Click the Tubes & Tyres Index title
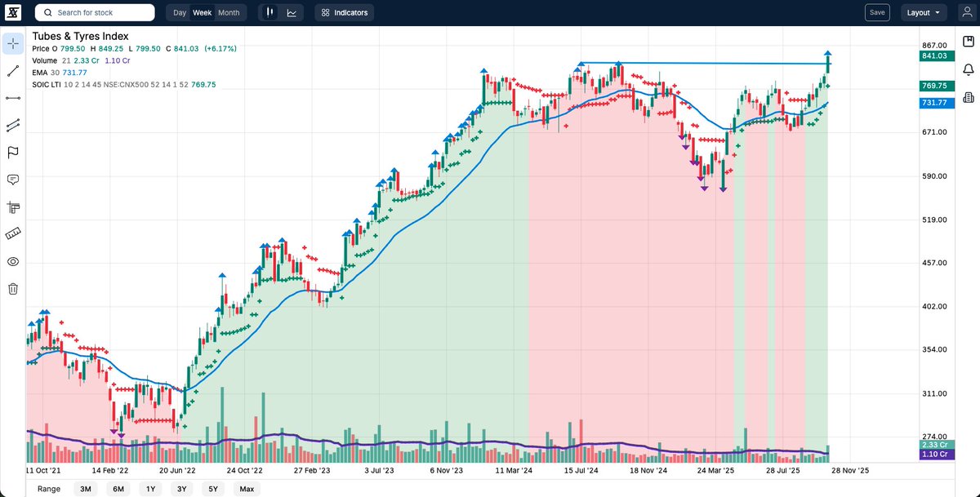Screen dimensions: 980x497 click(80, 36)
